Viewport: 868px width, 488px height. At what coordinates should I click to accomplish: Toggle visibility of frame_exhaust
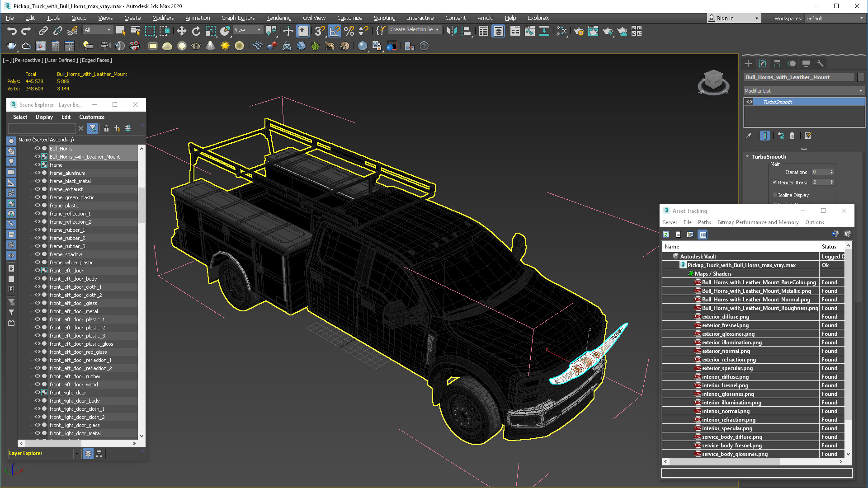(x=38, y=189)
